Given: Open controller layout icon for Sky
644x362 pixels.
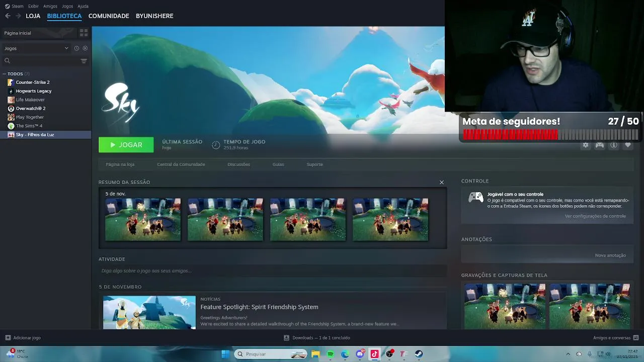Looking at the screenshot, I should pyautogui.click(x=600, y=145).
